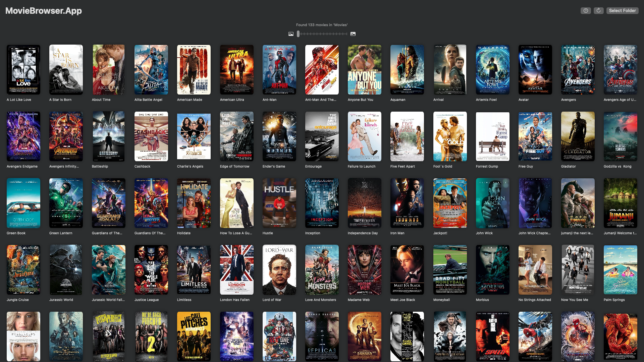Select the Justice League poster
The height and width of the screenshot is (362, 644).
pos(151,270)
